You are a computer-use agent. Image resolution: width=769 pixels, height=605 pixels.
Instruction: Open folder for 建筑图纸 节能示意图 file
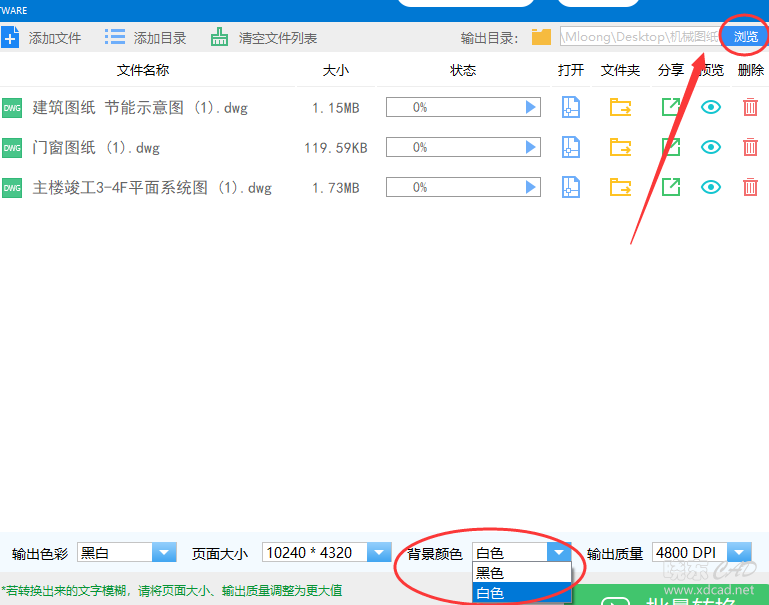point(621,108)
